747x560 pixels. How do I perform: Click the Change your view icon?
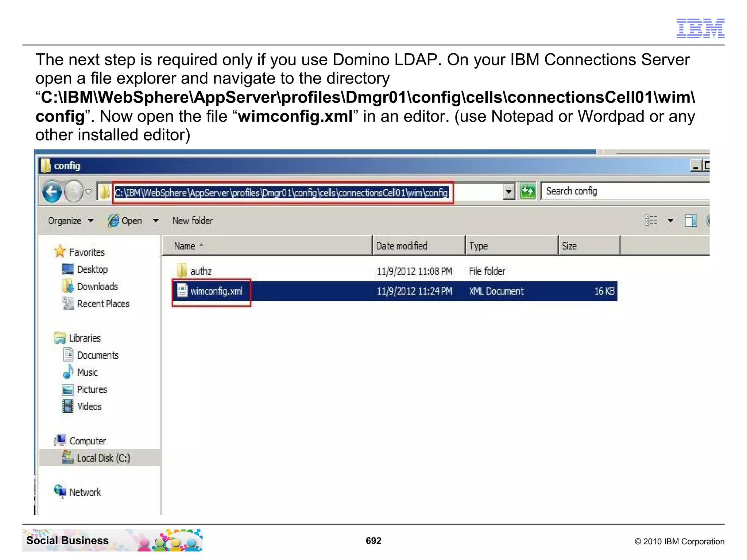[651, 221]
